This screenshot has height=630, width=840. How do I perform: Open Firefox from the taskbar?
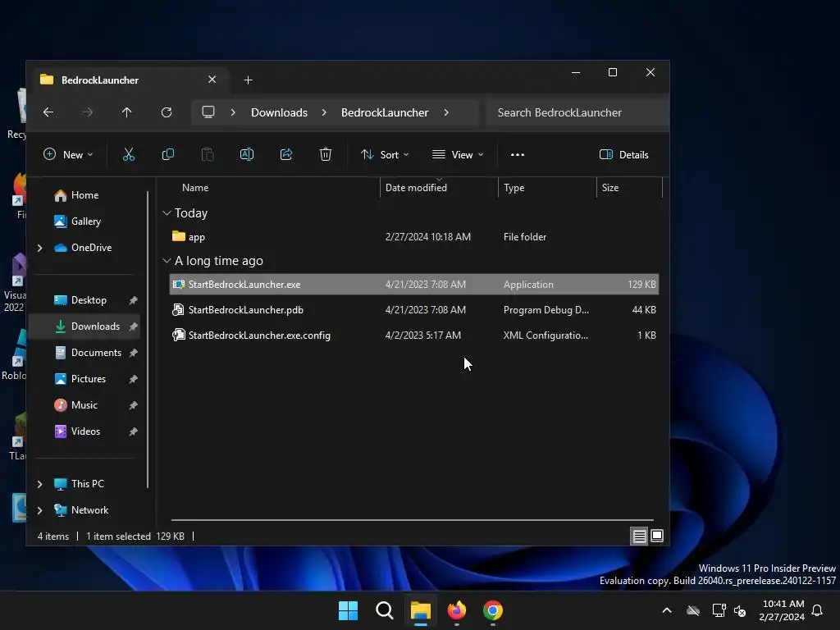[456, 610]
